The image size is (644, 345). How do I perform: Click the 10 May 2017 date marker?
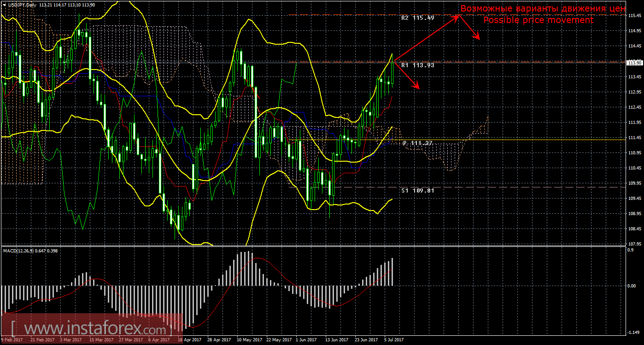[246, 340]
